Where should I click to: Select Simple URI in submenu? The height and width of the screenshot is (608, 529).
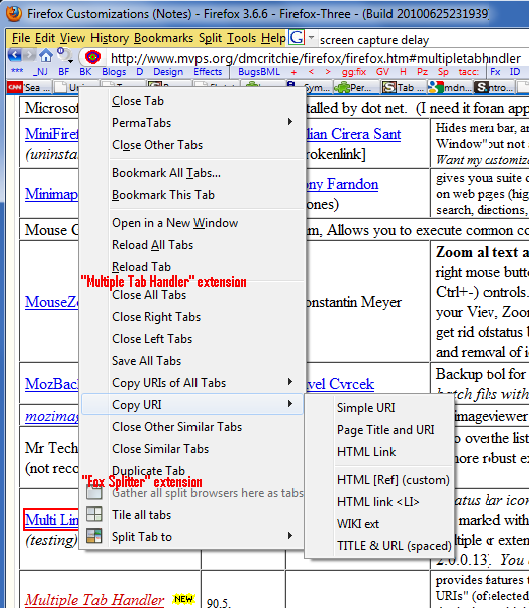tap(379, 408)
